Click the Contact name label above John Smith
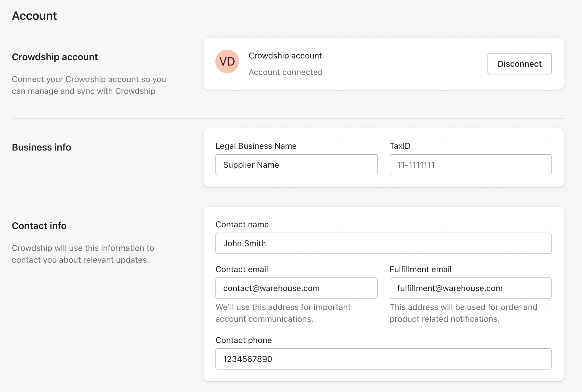 [x=242, y=224]
